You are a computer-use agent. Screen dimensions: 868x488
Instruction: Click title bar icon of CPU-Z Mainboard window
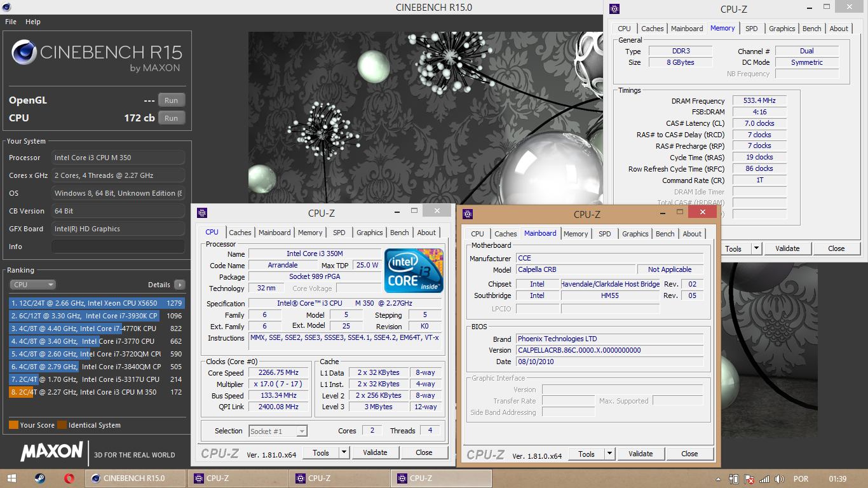click(x=468, y=214)
